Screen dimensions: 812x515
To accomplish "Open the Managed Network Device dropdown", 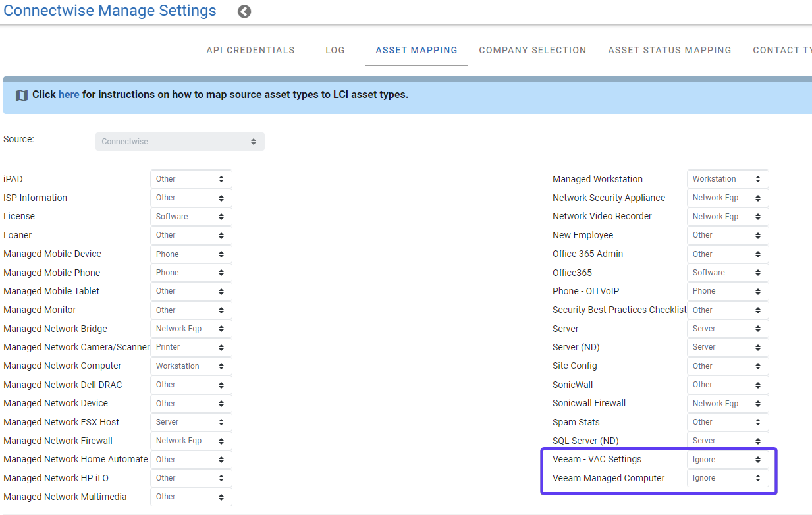I will point(191,404).
